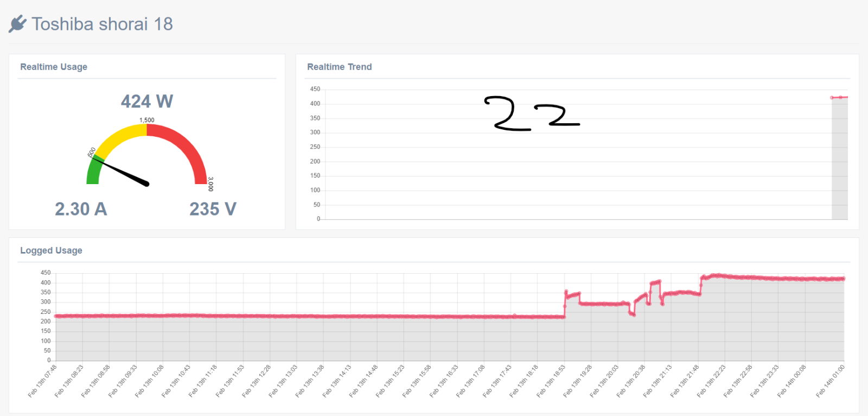Click the "500" label on the gauge
This screenshot has height=416, width=868.
pos(92,152)
